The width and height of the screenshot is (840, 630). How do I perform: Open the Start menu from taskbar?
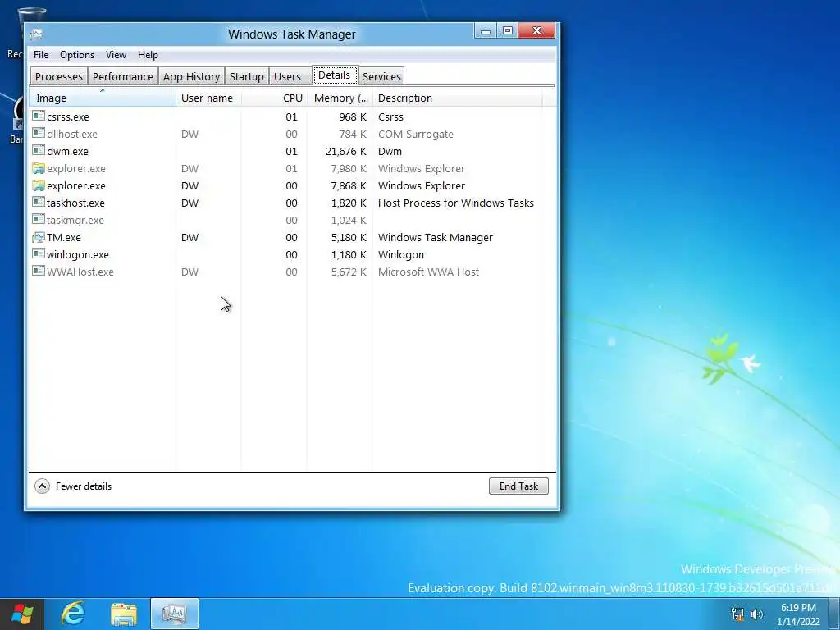22,614
